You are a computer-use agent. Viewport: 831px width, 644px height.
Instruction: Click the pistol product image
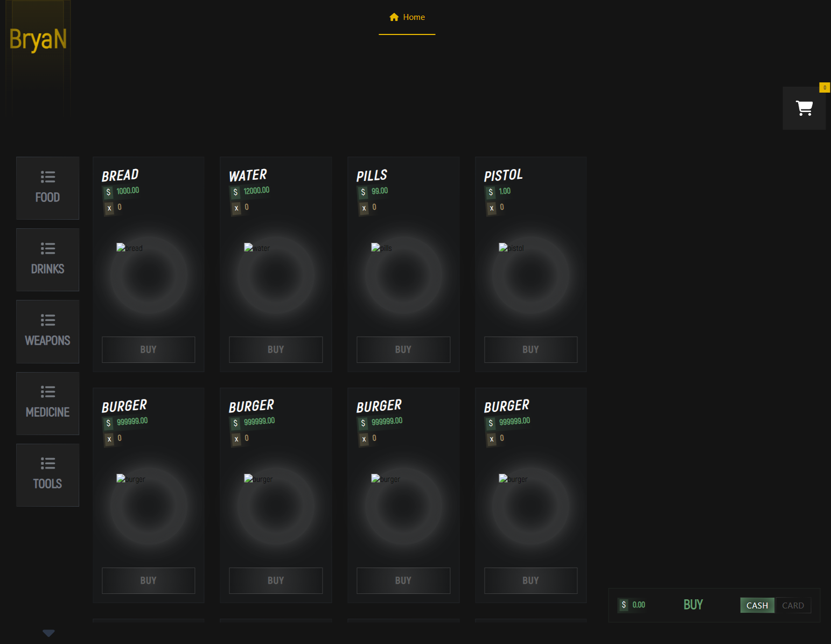(511, 248)
